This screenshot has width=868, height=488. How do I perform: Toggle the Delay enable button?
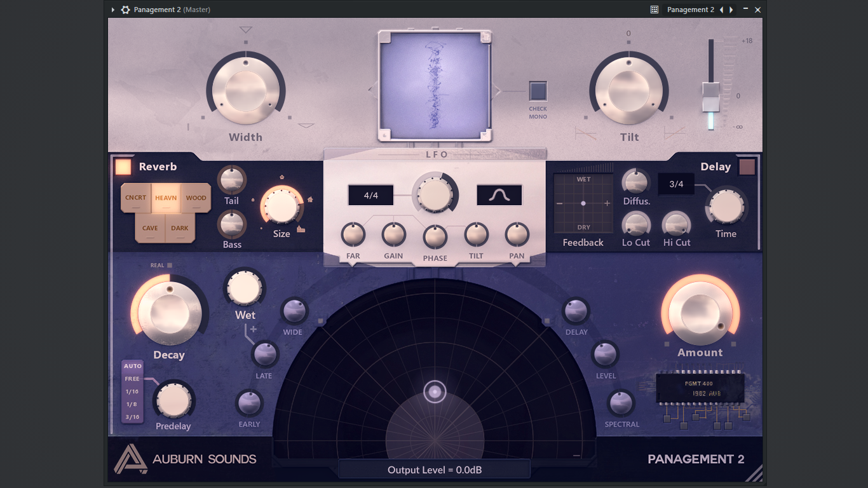(x=747, y=167)
